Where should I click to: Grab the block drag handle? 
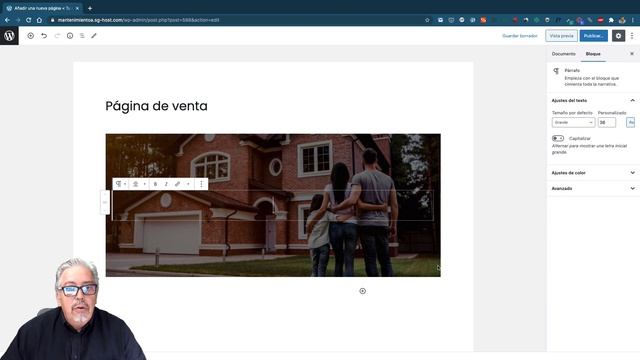tap(105, 202)
